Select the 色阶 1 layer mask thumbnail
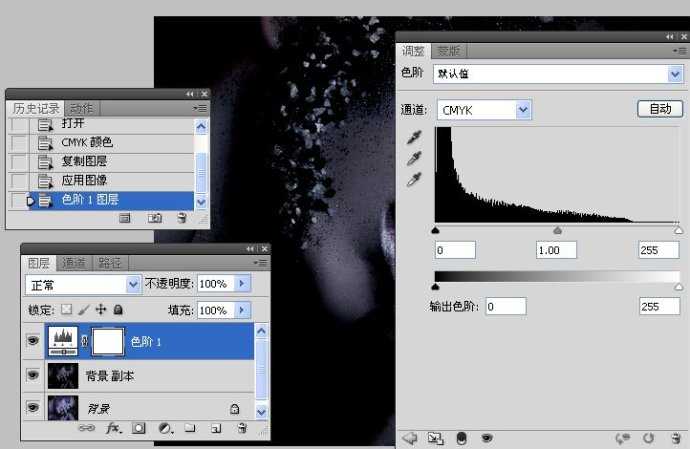This screenshot has height=449, width=690. (x=108, y=341)
